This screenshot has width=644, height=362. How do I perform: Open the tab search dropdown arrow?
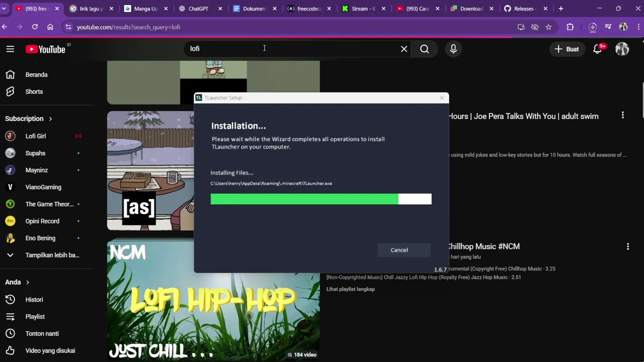(x=4, y=9)
